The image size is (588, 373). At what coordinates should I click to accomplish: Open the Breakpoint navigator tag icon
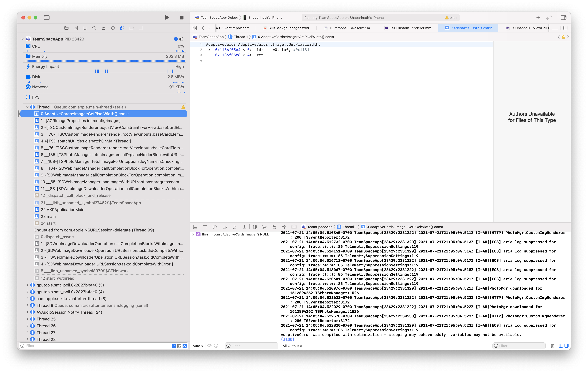(x=131, y=28)
